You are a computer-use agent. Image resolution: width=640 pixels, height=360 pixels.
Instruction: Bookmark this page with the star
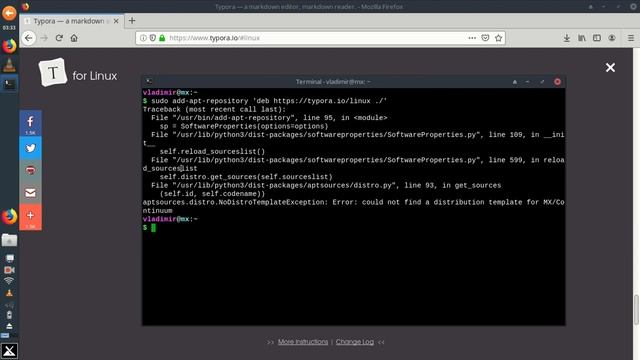[x=498, y=38]
